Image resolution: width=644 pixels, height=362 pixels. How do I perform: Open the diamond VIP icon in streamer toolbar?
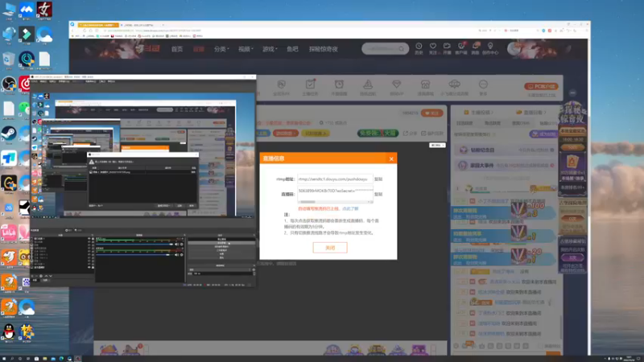[396, 84]
